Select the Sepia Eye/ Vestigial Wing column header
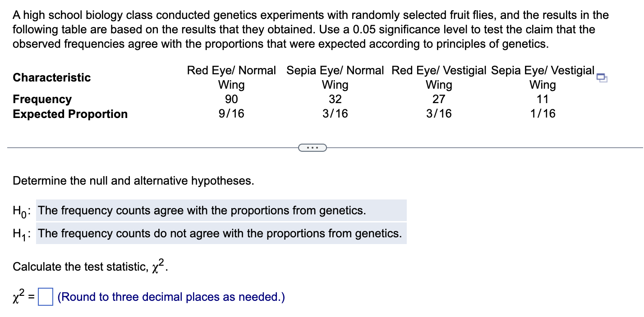 [x=543, y=77]
